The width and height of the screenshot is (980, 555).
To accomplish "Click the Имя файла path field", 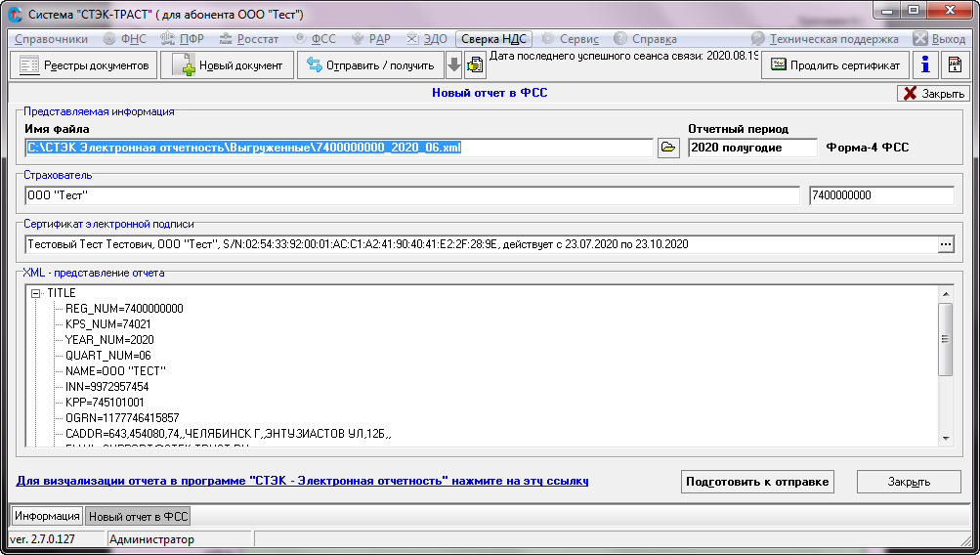I will 339,148.
